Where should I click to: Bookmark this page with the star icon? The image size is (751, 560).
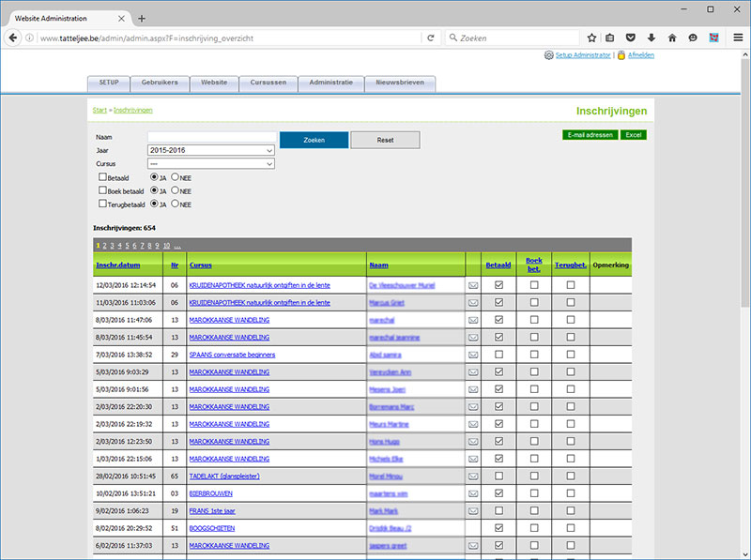592,38
